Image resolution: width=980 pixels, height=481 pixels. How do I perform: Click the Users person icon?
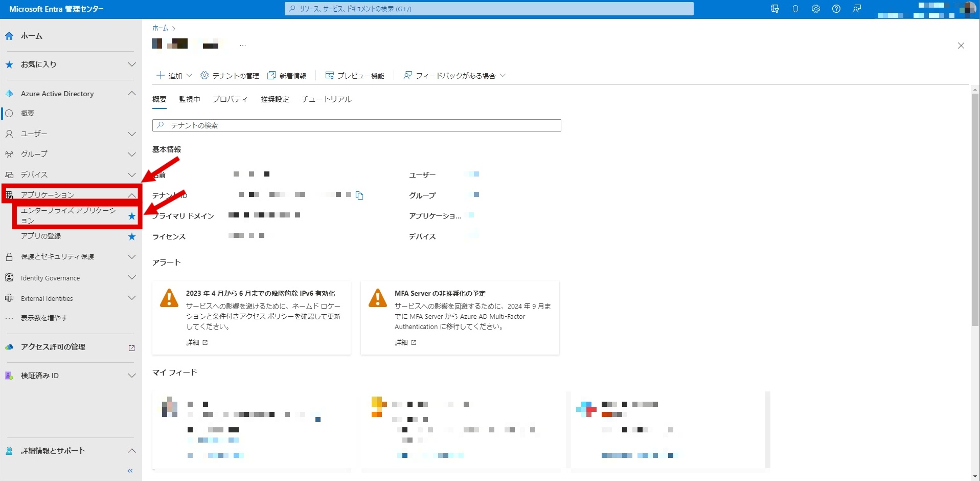point(9,134)
